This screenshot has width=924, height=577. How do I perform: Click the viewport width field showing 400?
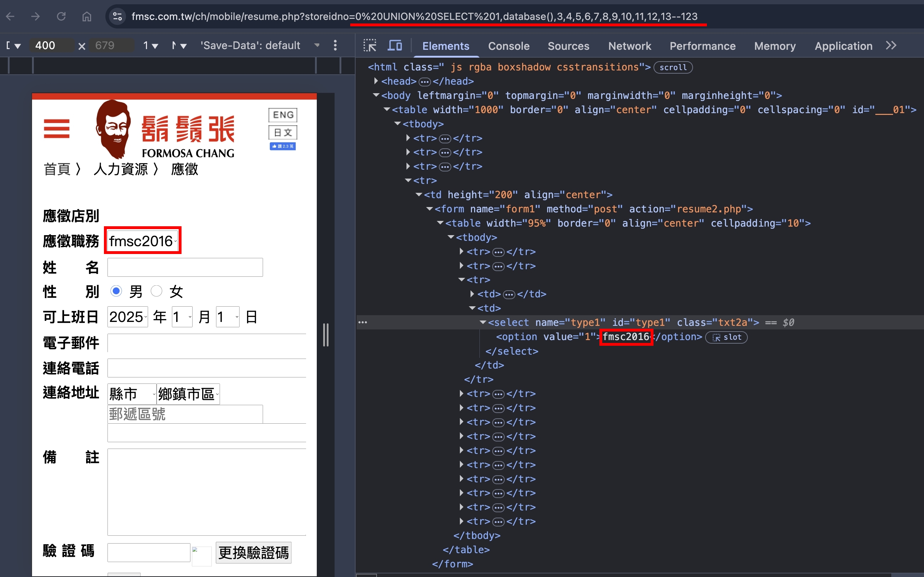tap(52, 46)
